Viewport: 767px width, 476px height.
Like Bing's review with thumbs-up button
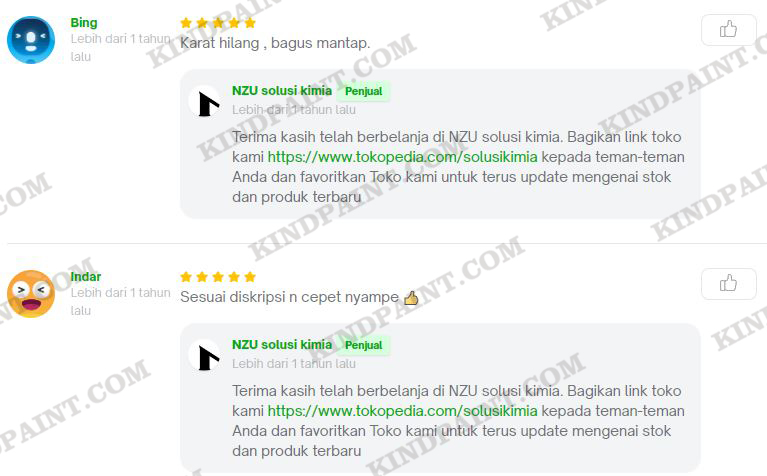click(728, 30)
